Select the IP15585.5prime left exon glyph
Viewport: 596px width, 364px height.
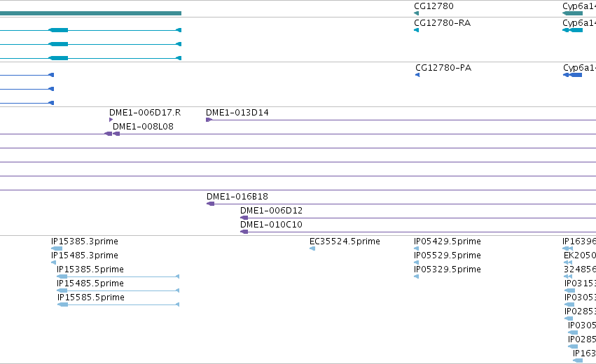click(x=63, y=304)
